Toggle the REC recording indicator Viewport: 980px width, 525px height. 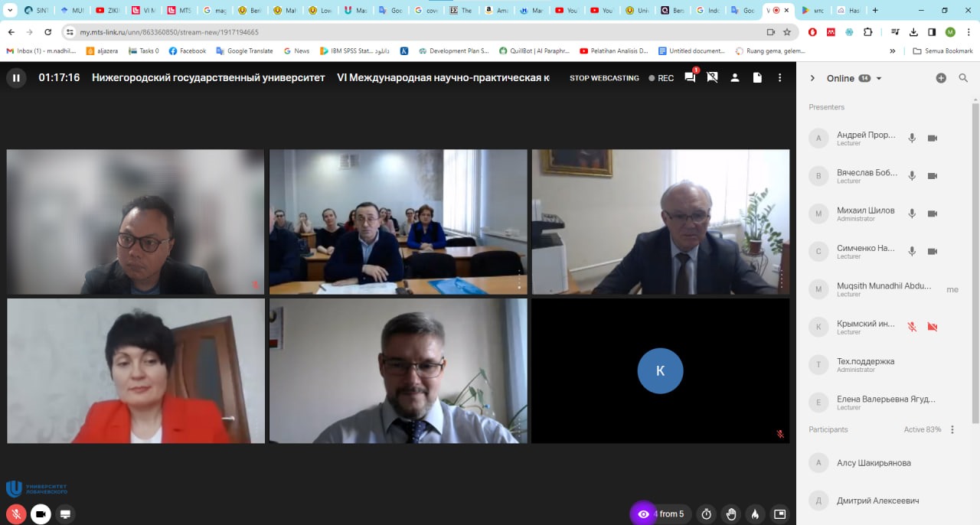point(661,78)
